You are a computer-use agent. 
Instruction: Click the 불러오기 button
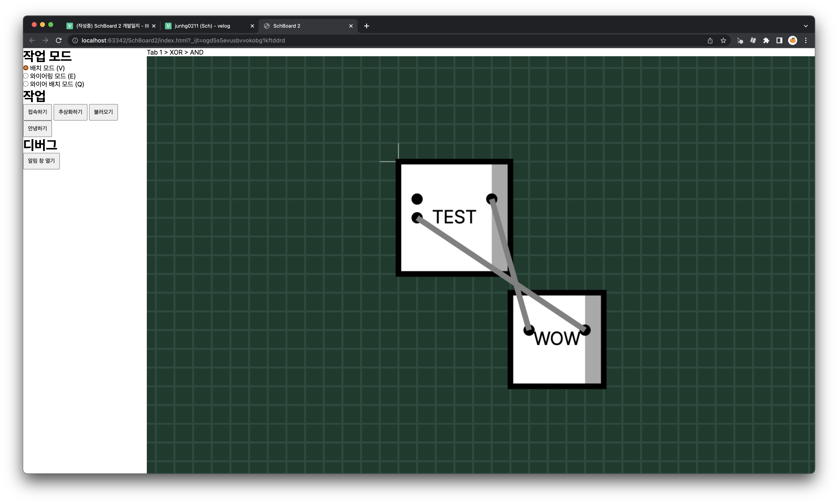pos(103,112)
